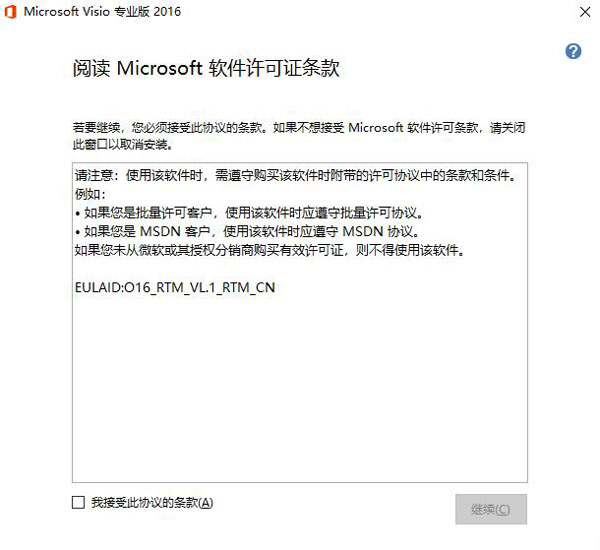
Task: Click the Office logo in title bar
Action: click(x=10, y=12)
